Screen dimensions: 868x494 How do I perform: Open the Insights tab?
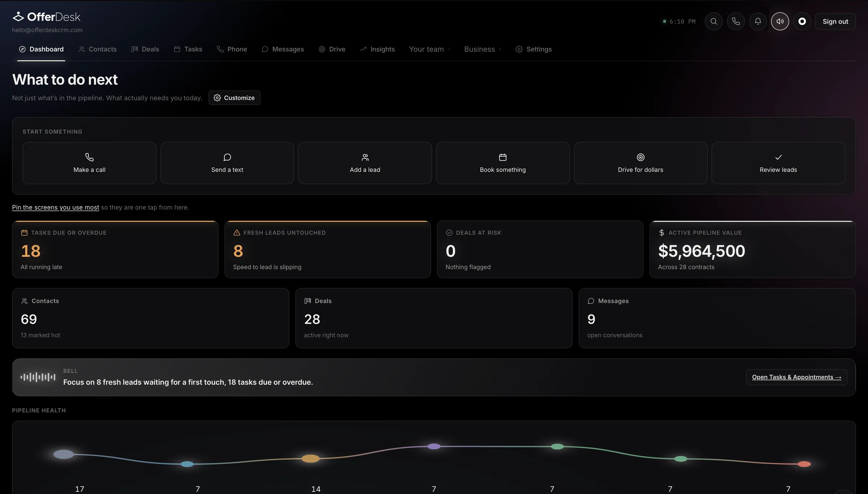[377, 49]
